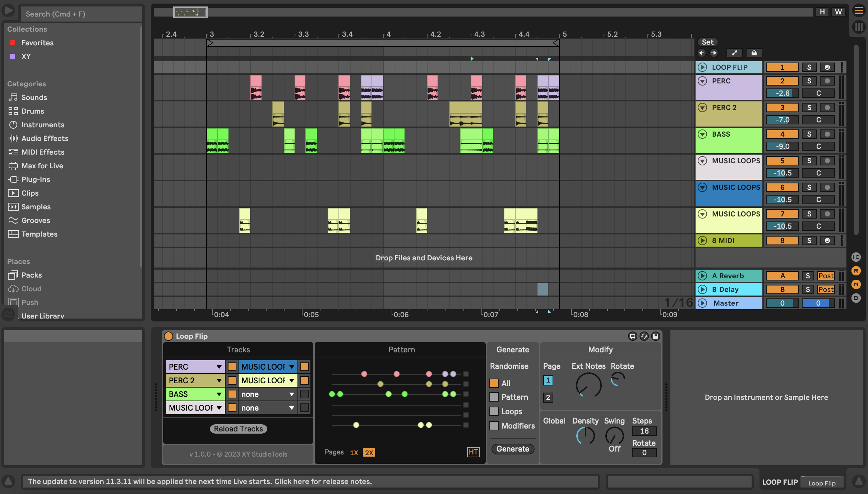This screenshot has height=494, width=868.
Task: Open the Drums category in browser
Action: pyautogui.click(x=32, y=111)
